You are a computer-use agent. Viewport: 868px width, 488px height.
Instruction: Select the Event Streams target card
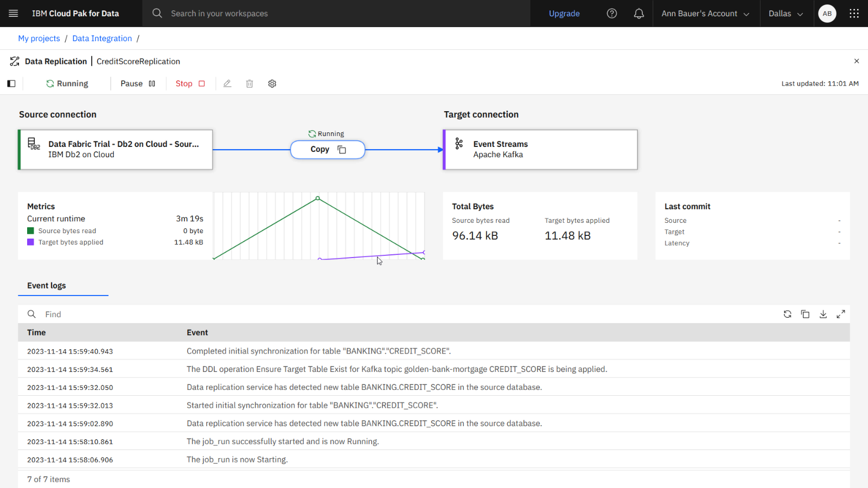point(540,150)
